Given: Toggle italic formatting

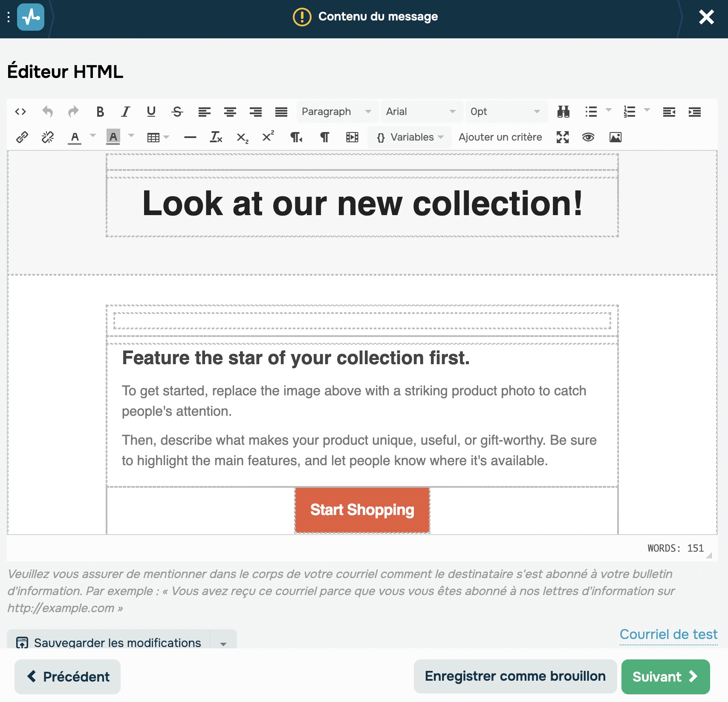Looking at the screenshot, I should coord(125,112).
